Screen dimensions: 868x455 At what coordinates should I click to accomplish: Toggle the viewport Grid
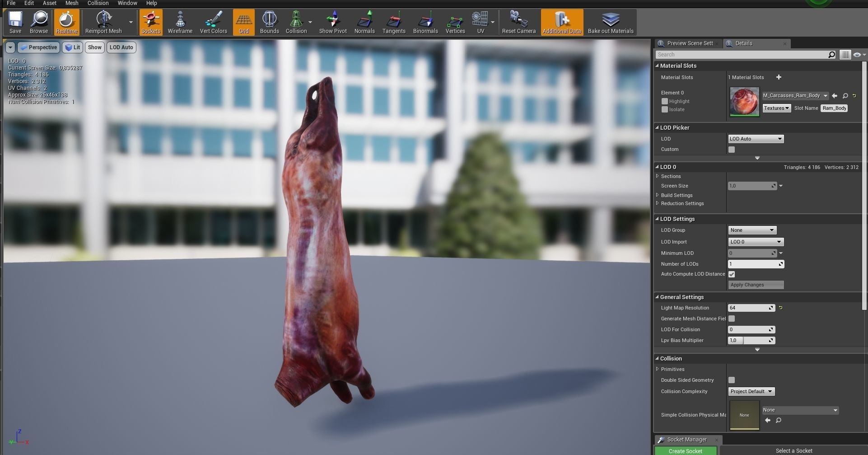coord(244,22)
